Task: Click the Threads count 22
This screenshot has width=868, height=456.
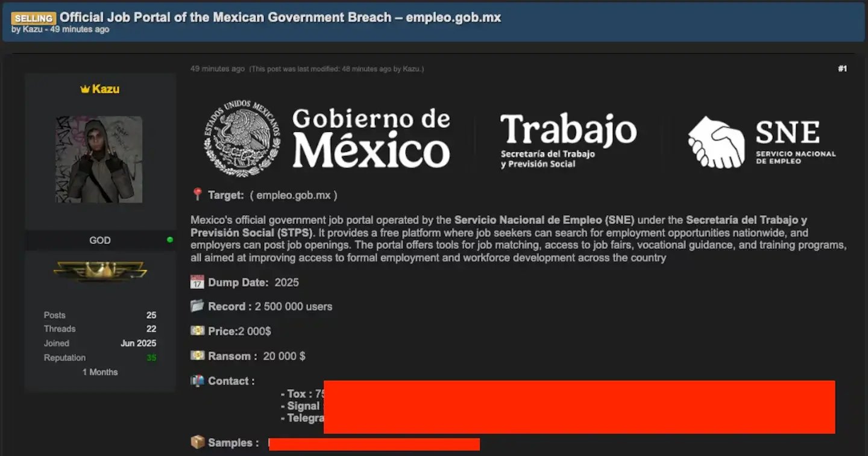Action: point(151,329)
